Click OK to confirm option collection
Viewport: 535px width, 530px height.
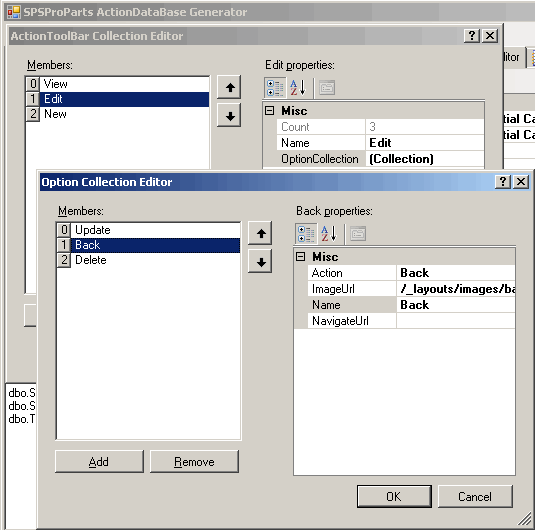[x=394, y=497]
